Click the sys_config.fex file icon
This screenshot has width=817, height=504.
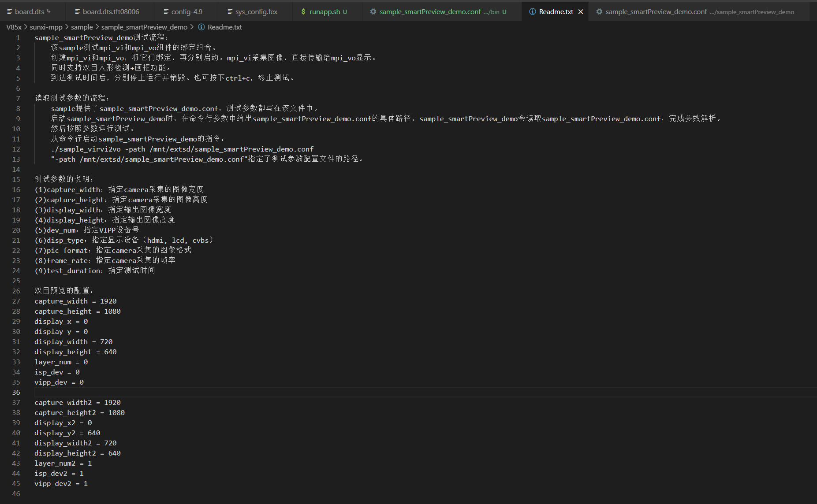point(230,12)
